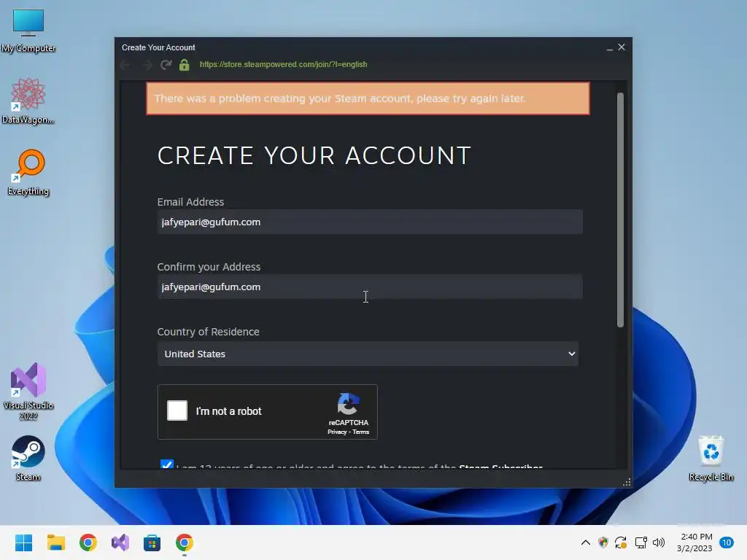Reload the Steam join page
The width and height of the screenshot is (747, 560).
point(166,65)
